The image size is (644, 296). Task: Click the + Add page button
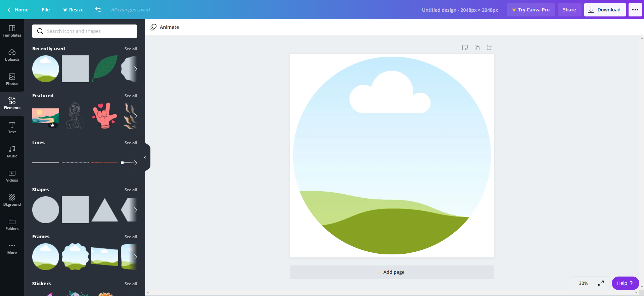tap(392, 272)
